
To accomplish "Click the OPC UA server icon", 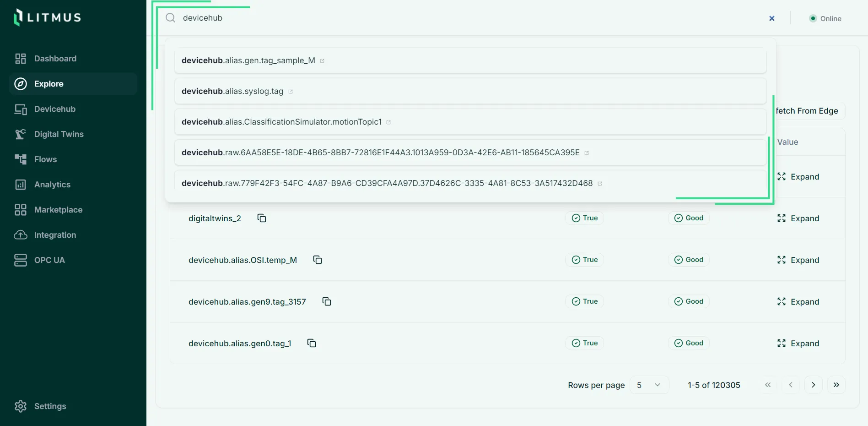I will (21, 260).
